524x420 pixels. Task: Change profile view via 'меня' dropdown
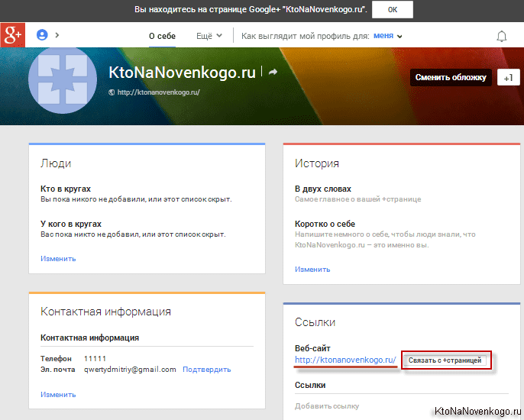(x=388, y=36)
